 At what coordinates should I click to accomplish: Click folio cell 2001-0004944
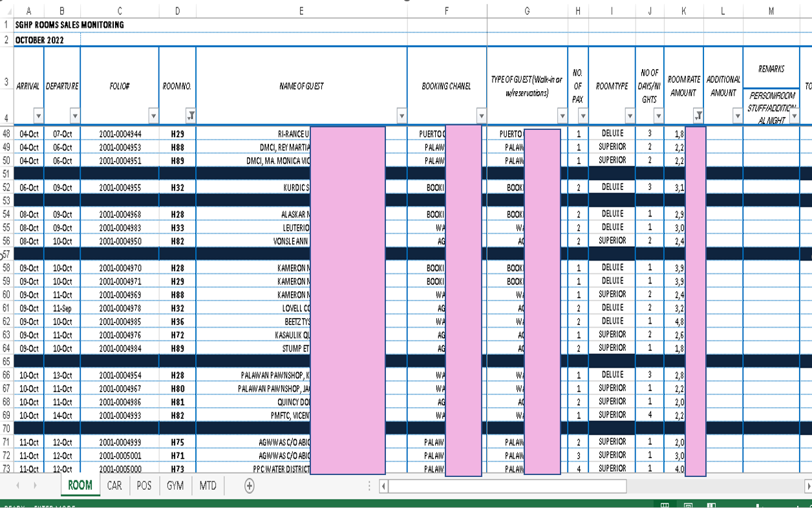coord(120,134)
